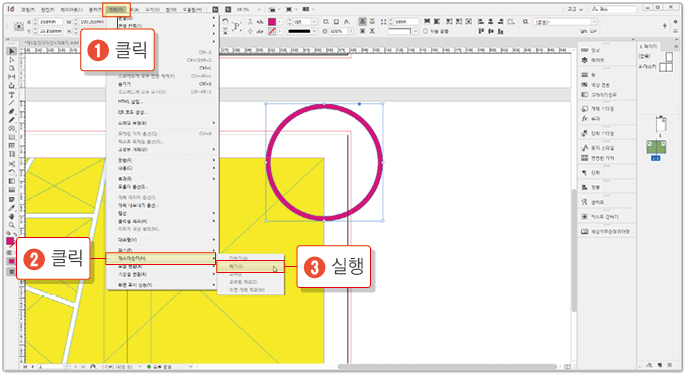Open the stroke style line dropdown
The height and width of the screenshot is (375, 685).
click(314, 31)
